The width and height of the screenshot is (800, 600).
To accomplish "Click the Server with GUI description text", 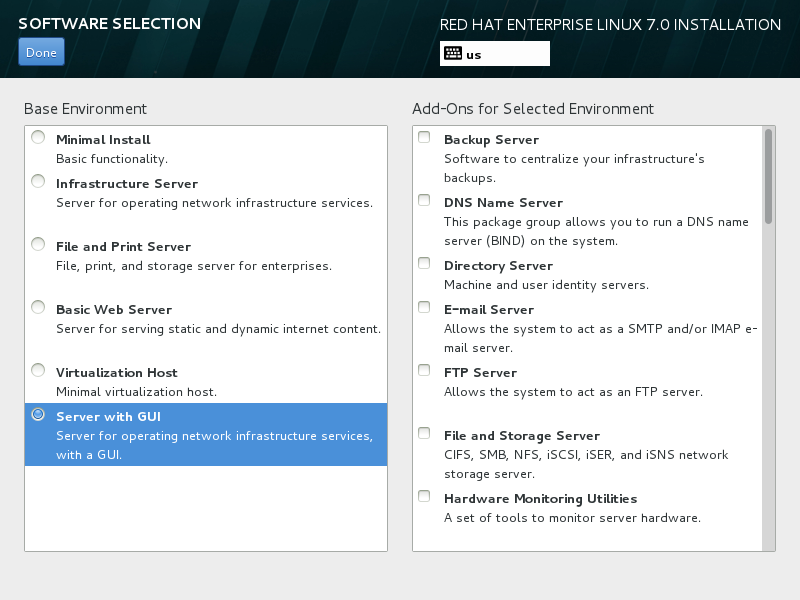I will coord(214,446).
